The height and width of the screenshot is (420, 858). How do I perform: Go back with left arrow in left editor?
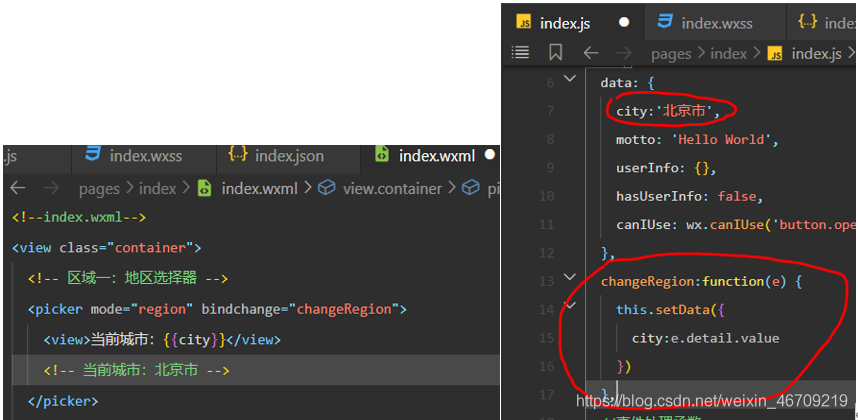point(18,188)
